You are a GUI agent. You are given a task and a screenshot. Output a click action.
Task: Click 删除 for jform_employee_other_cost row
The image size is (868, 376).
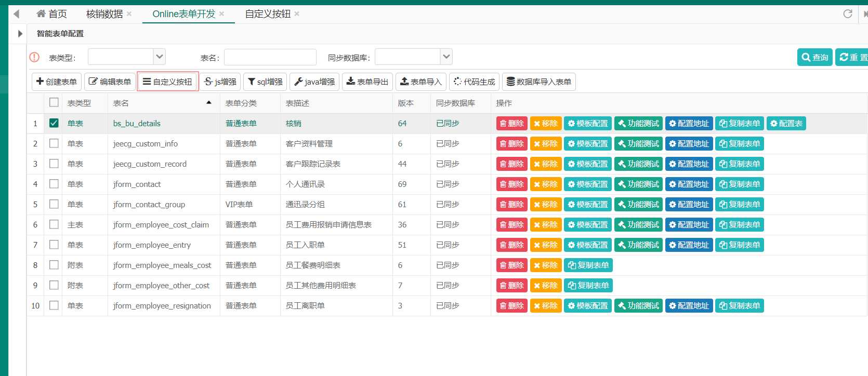pos(512,286)
